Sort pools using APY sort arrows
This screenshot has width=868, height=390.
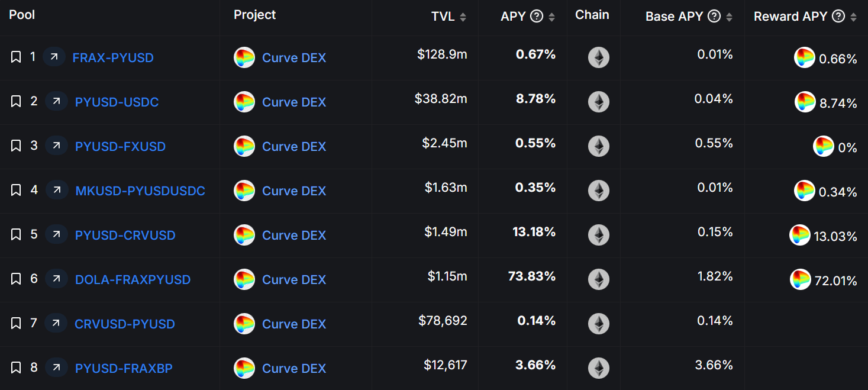(x=551, y=17)
